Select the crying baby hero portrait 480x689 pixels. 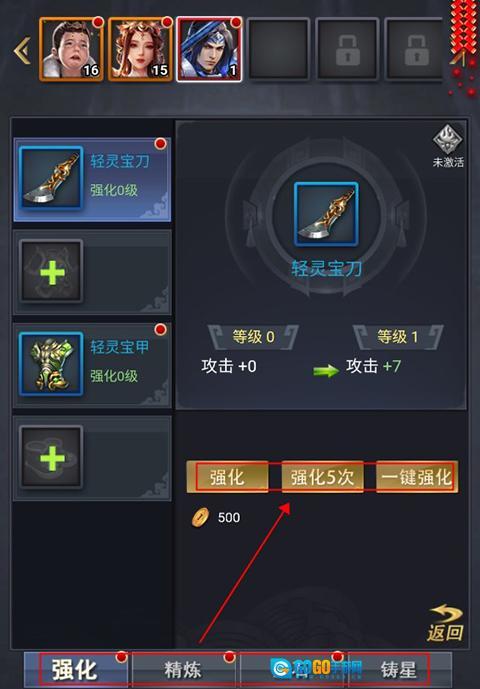pos(71,49)
